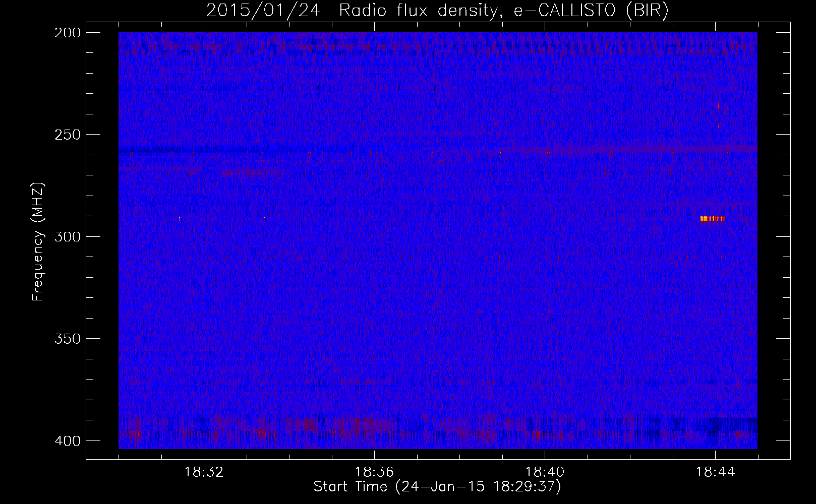Click the 18:32 time tick label
Image resolution: width=816 pixels, height=504 pixels.
204,472
